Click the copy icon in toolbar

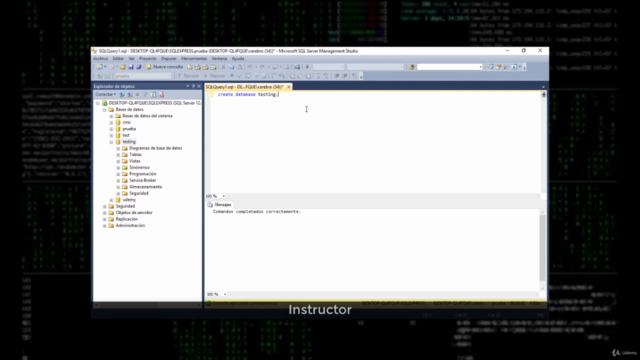click(x=231, y=67)
